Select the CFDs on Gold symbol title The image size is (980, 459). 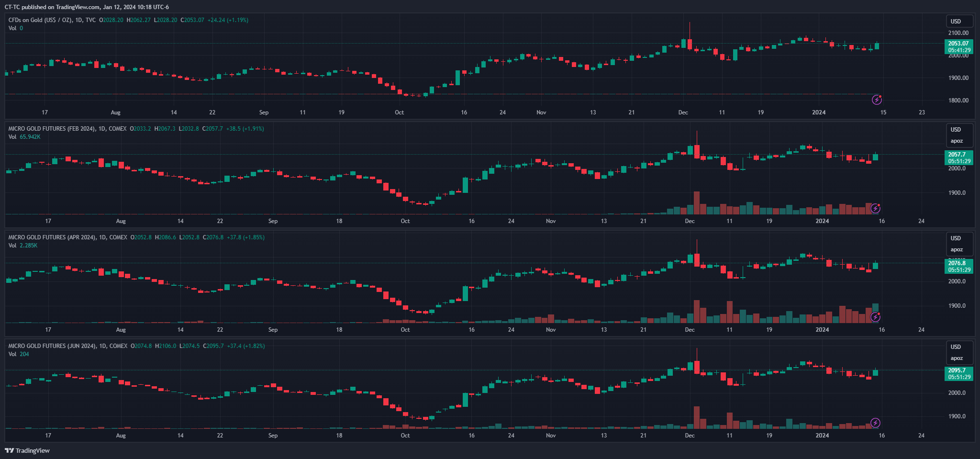pos(52,20)
